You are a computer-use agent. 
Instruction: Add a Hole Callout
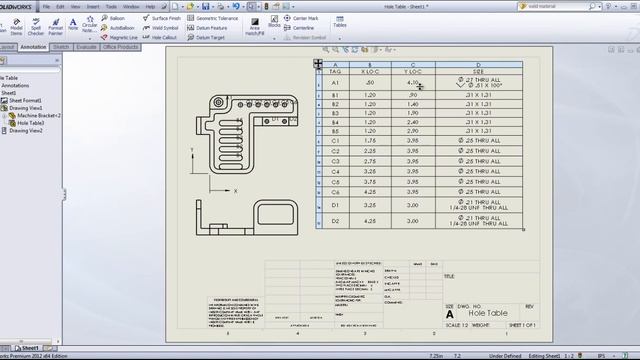pyautogui.click(x=160, y=38)
